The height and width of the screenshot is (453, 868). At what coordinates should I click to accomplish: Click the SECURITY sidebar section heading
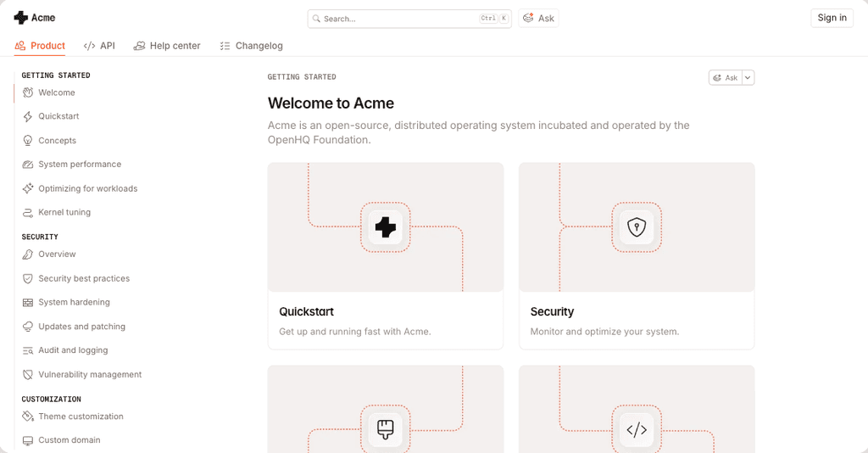(x=40, y=237)
